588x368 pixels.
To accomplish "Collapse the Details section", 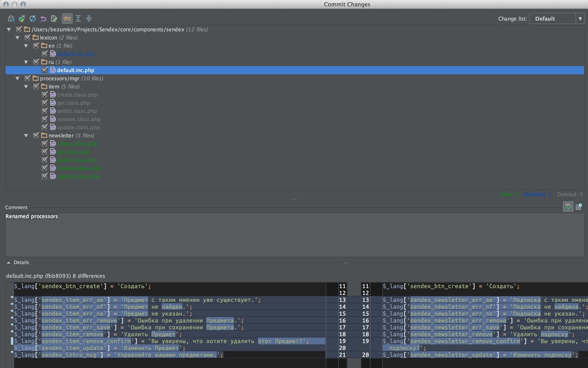I will click(9, 262).
